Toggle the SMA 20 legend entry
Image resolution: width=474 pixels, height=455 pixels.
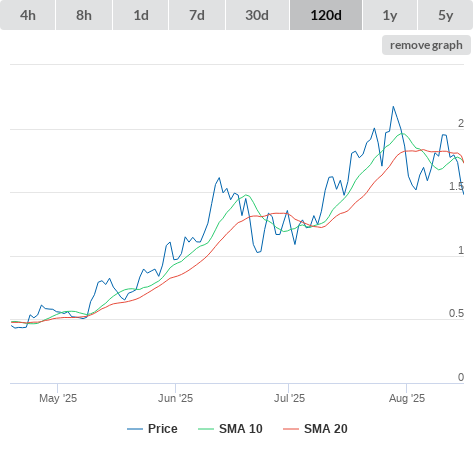(315, 429)
